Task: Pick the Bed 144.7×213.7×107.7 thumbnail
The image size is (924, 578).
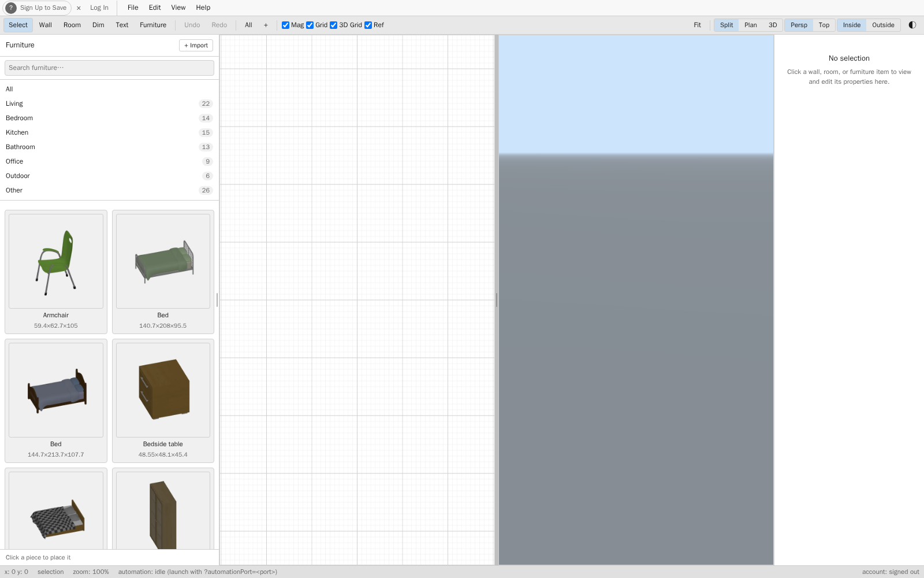Action: [56, 390]
